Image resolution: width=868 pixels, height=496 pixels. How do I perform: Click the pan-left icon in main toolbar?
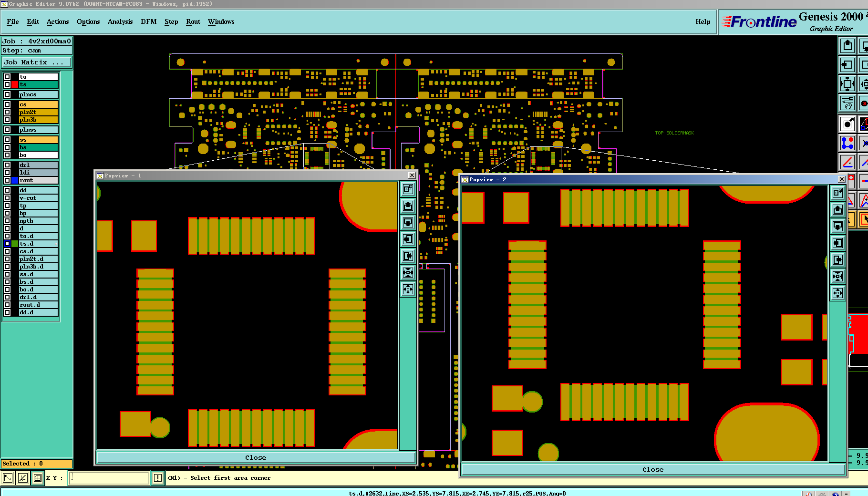click(847, 64)
